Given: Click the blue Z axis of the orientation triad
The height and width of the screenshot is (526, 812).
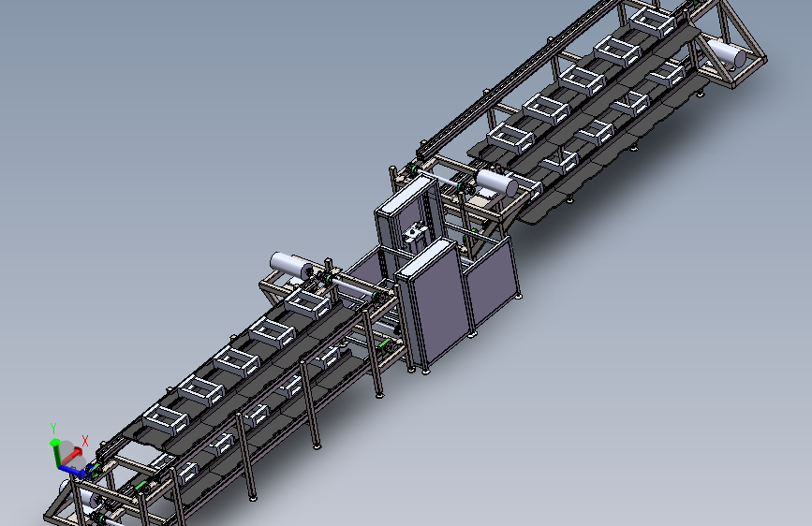Looking at the screenshot, I should (72, 471).
